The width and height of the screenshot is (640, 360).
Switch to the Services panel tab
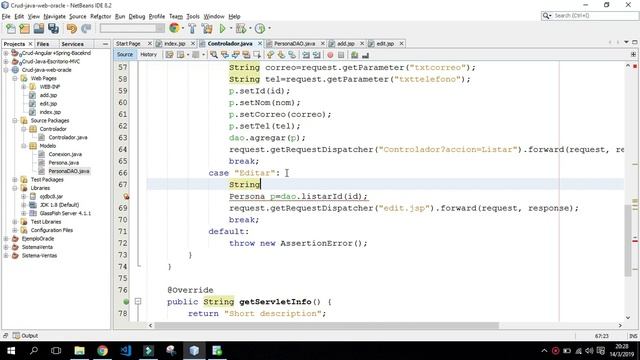click(x=73, y=44)
